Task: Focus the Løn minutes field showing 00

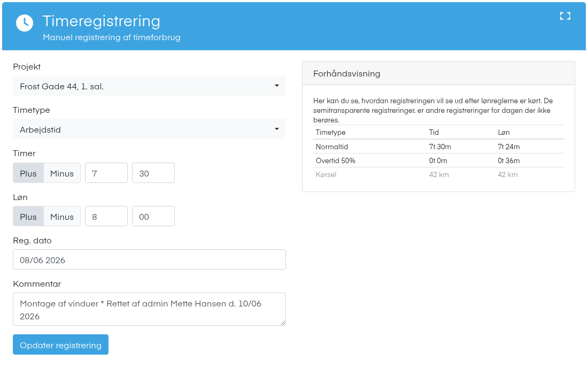Action: 153,217
